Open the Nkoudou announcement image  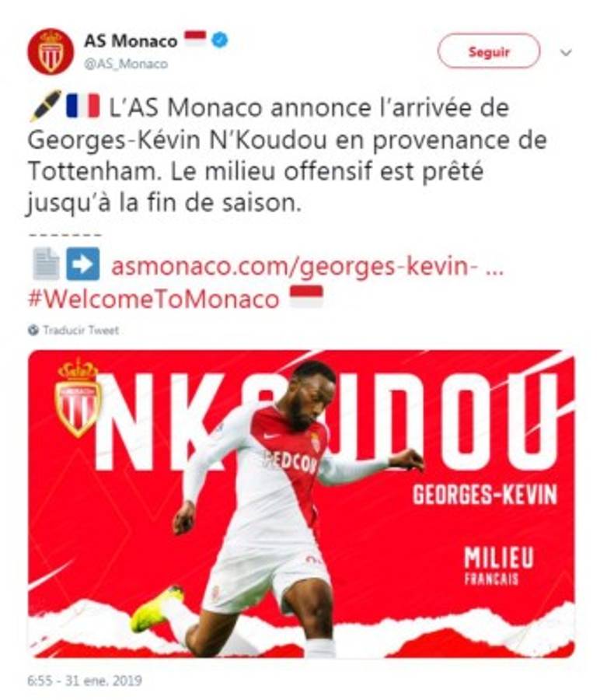(302, 503)
